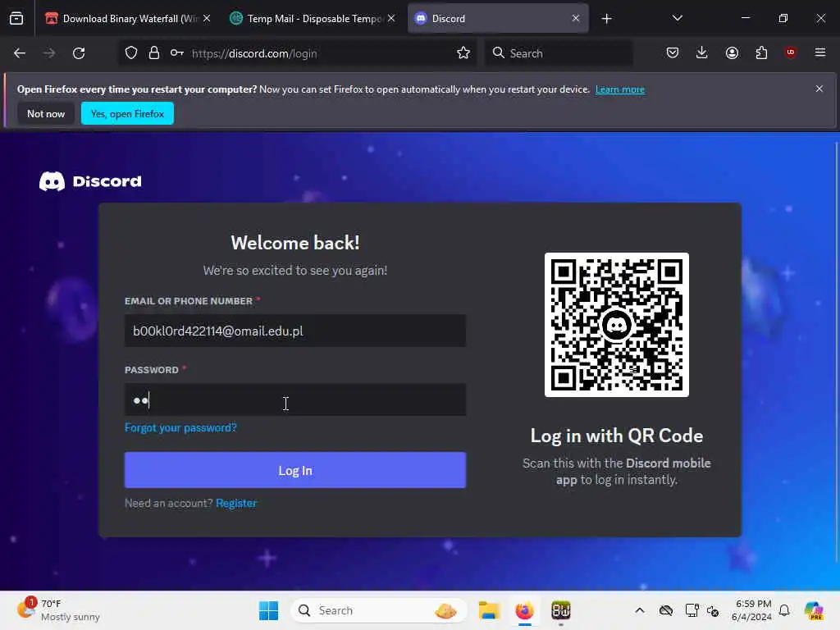This screenshot has width=840, height=630.
Task: Open a new browser tab
Action: [606, 19]
